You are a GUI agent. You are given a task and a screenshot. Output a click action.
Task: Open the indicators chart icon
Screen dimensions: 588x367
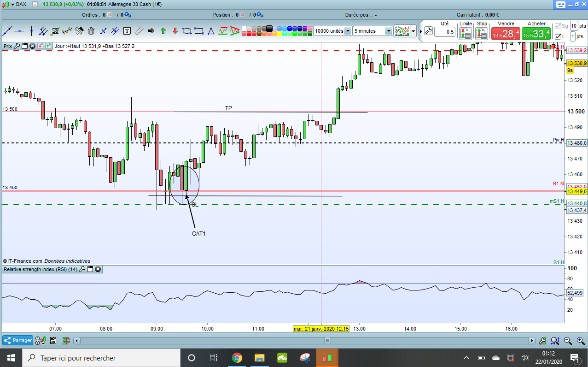tap(402, 31)
